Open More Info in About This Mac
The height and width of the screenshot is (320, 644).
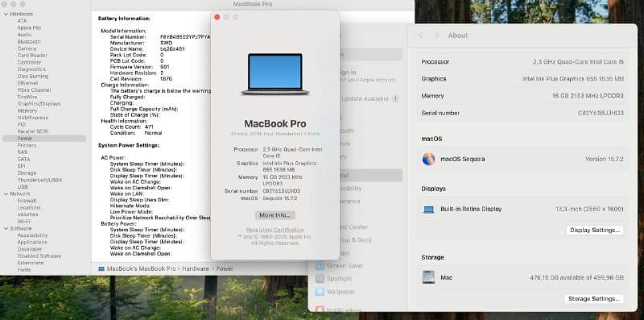coord(275,215)
